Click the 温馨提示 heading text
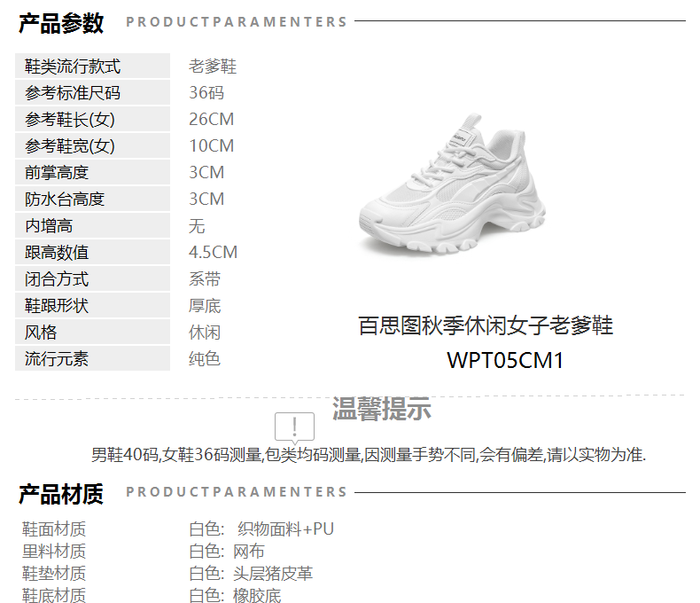The width and height of the screenshot is (700, 603). point(382,408)
